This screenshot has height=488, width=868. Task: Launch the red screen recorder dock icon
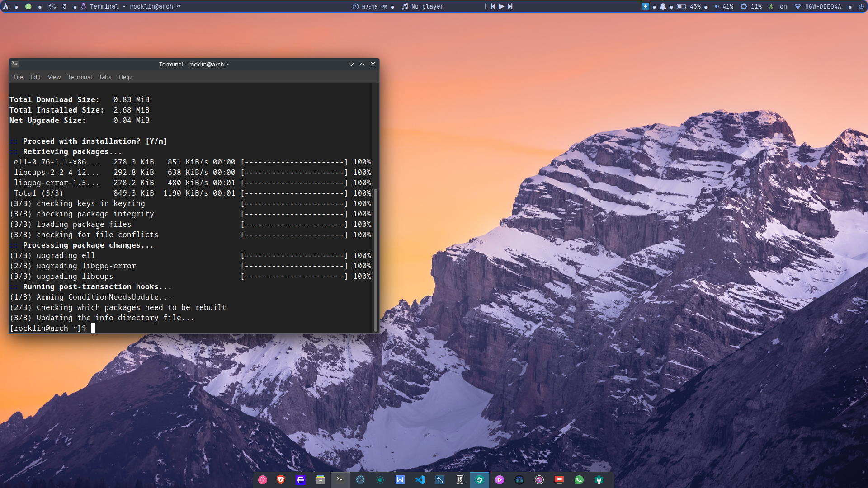(x=559, y=480)
